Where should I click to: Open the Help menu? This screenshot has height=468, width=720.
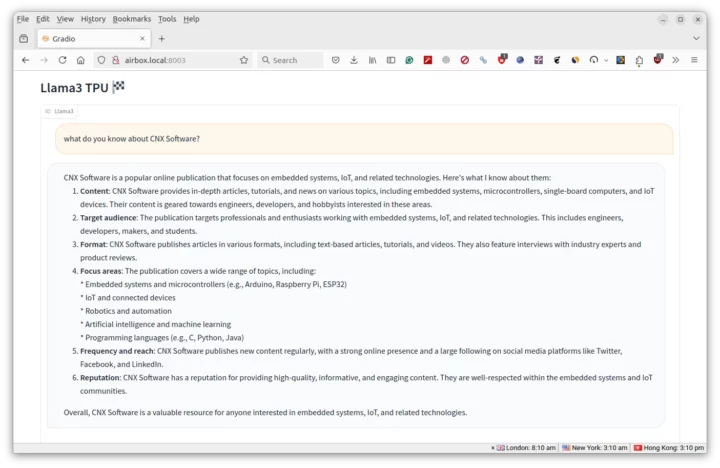[191, 19]
